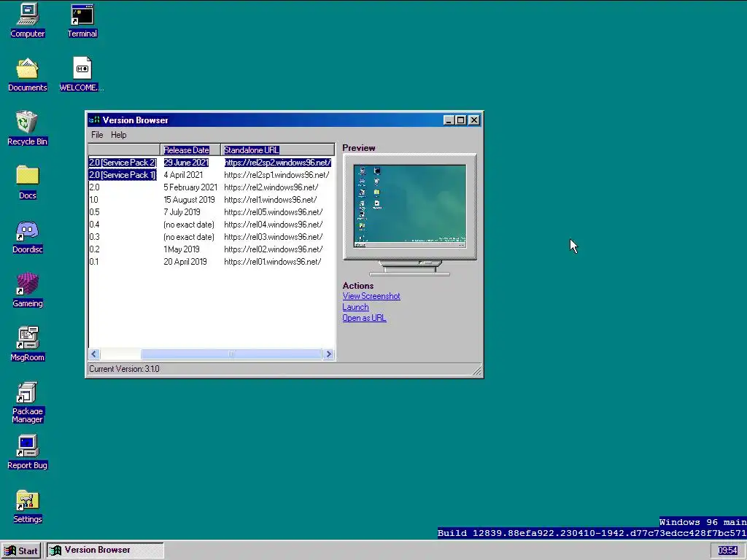Maximize the Version Browser window
This screenshot has height=560, width=747.
(461, 120)
